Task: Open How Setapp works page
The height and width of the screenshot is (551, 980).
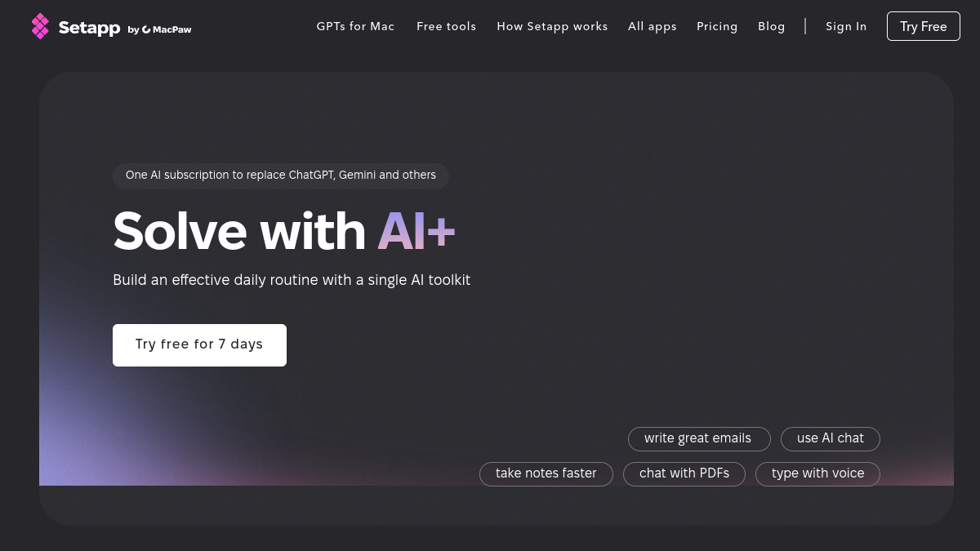Action: click(x=552, y=26)
